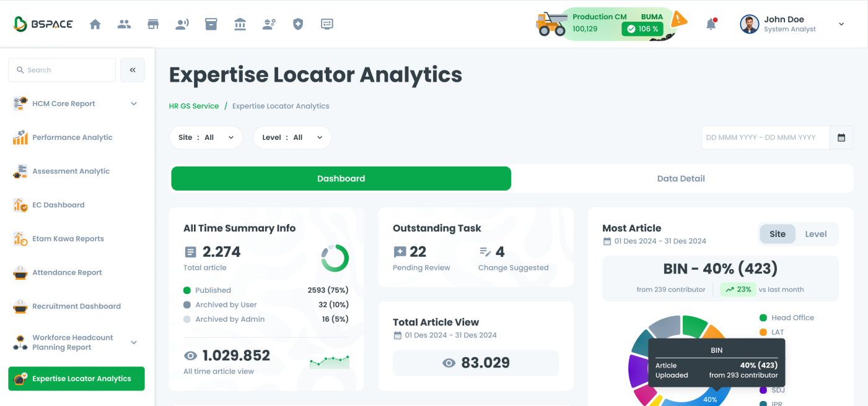Click the calendar icon beside date range
868x406 pixels.
click(x=841, y=137)
